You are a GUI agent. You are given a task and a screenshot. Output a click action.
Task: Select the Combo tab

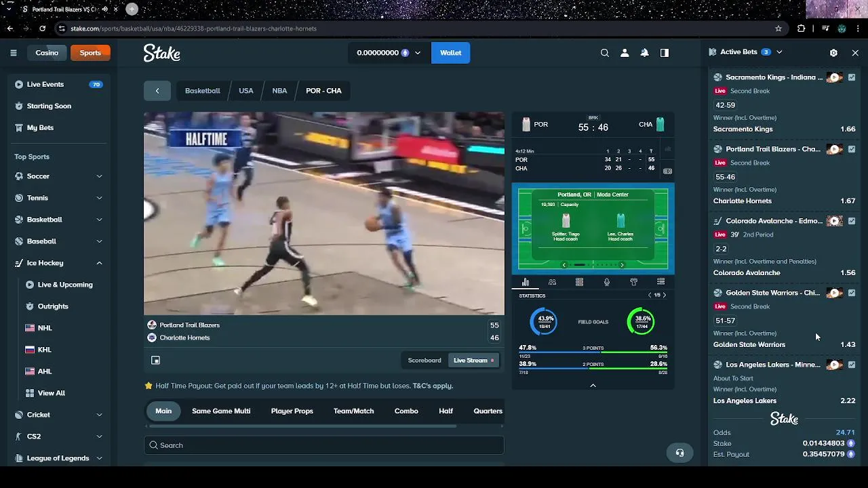[x=406, y=411]
